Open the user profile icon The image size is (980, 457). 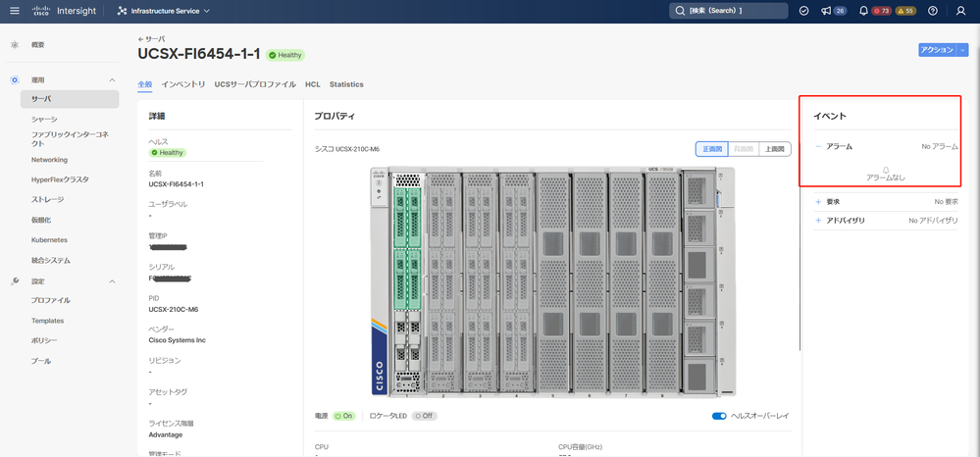tap(960, 11)
